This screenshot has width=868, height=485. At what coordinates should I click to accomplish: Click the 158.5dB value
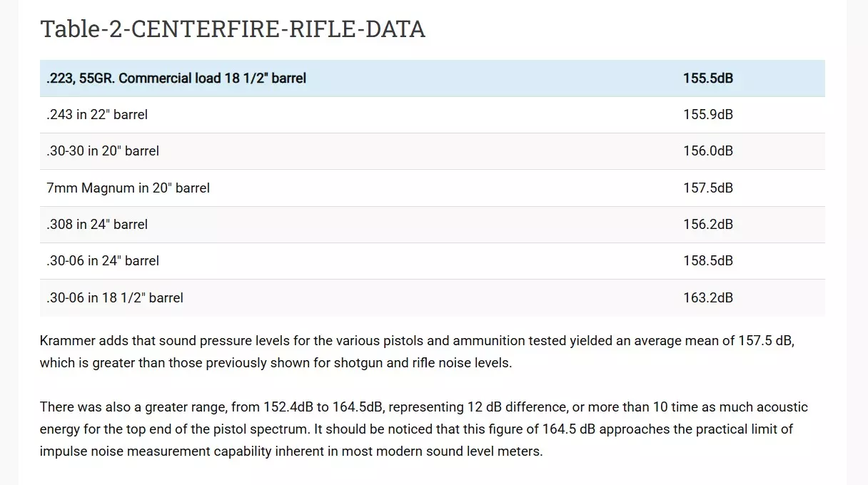click(708, 261)
